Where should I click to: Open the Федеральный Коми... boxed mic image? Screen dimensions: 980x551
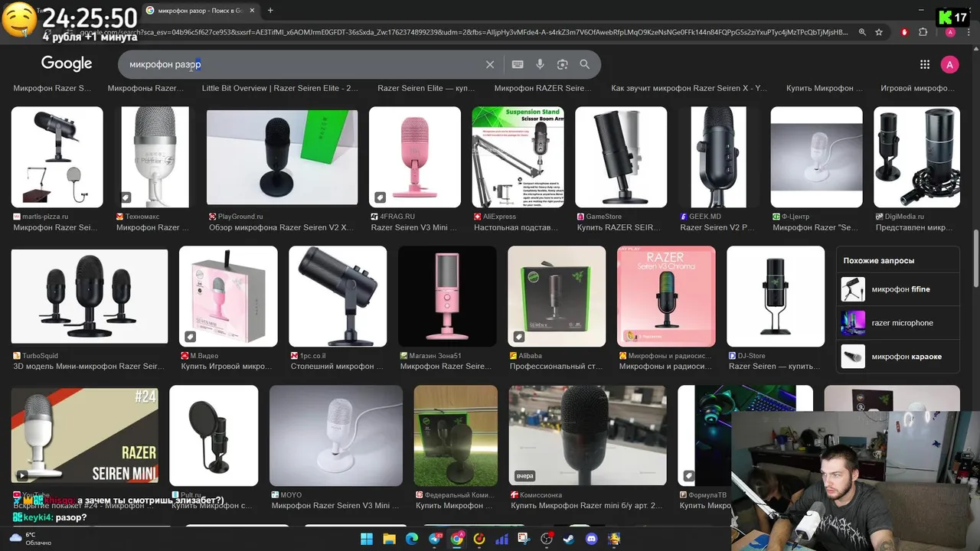456,435
